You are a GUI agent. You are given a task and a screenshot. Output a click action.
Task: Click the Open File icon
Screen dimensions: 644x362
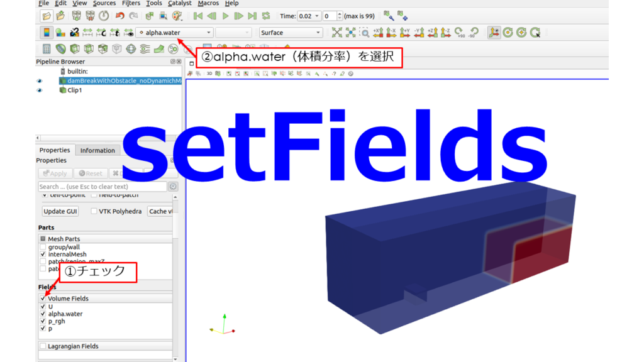45,16
